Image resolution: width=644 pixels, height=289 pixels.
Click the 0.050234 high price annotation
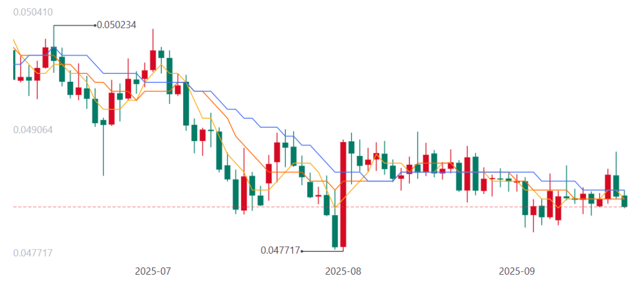tap(117, 25)
